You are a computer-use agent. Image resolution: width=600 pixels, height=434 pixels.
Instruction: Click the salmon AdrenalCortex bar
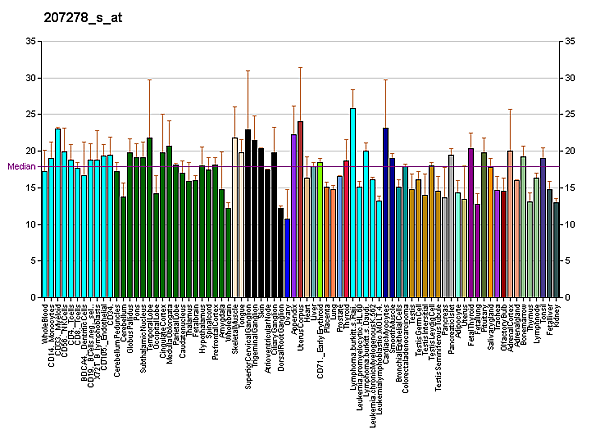[x=510, y=224]
